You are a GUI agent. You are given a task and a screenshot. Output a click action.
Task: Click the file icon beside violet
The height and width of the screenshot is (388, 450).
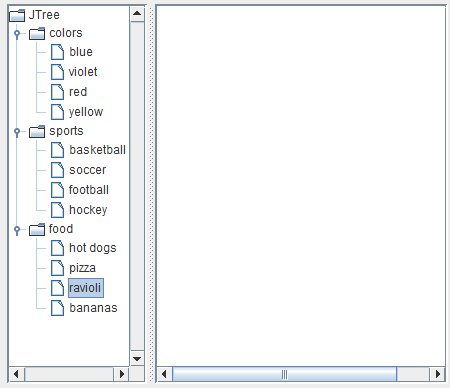(57, 72)
